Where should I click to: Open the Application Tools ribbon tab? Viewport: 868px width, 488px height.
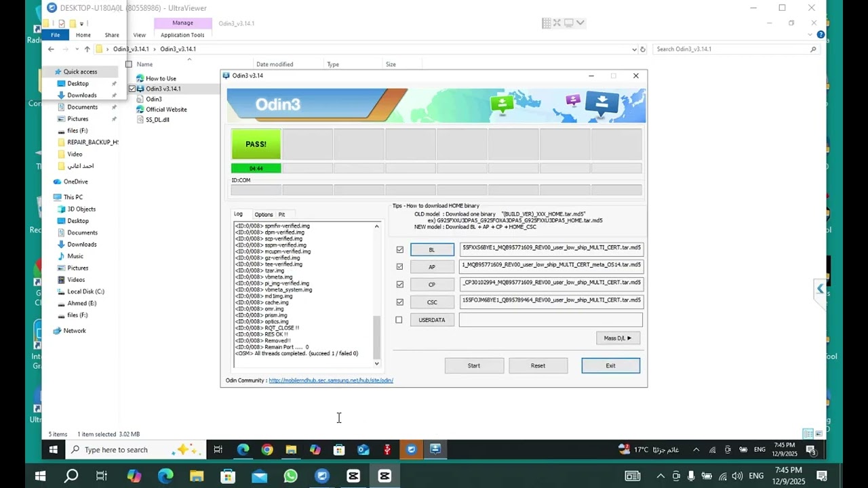(x=182, y=35)
